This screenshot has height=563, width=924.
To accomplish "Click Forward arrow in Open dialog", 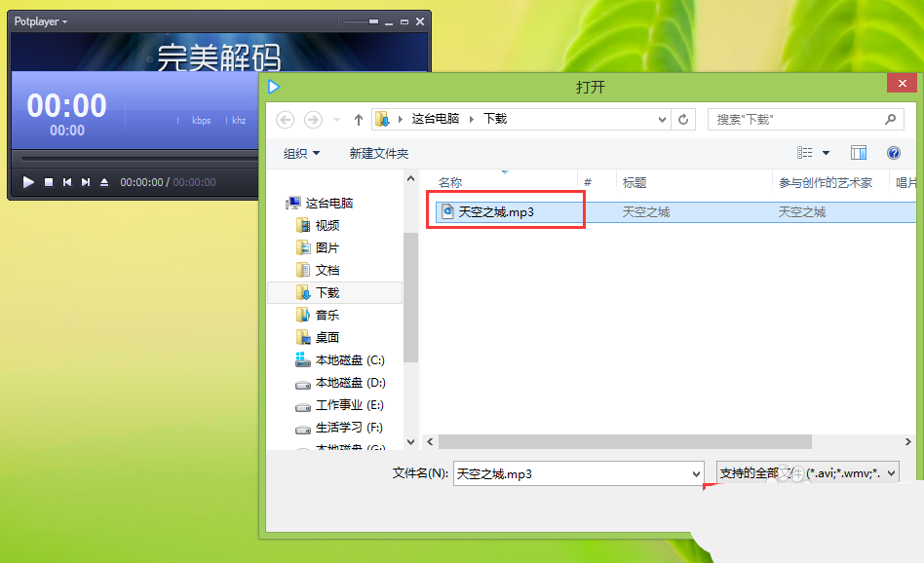I will 313,120.
